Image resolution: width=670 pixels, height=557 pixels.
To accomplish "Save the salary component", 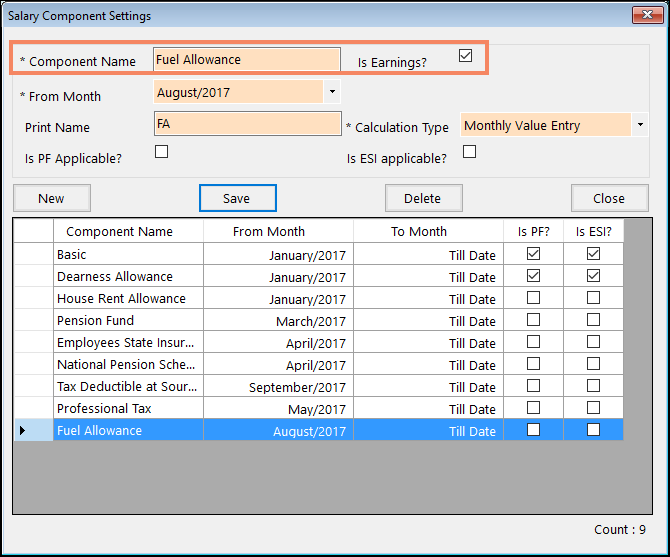I will (238, 198).
